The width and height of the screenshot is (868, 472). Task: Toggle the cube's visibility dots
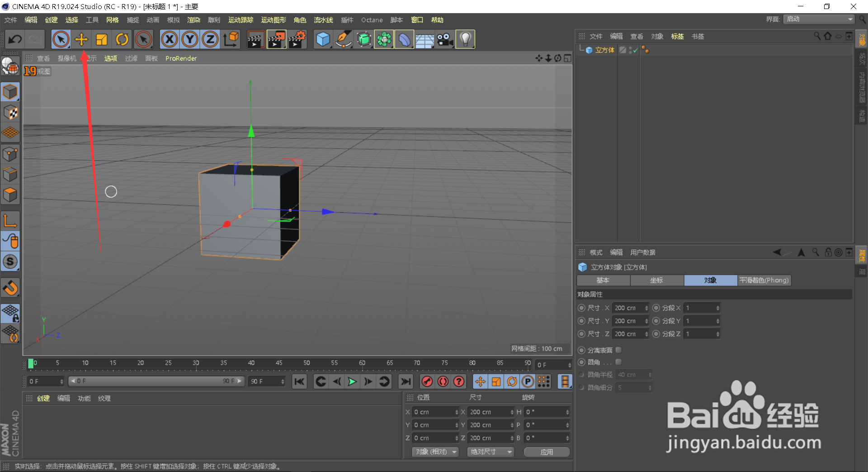pyautogui.click(x=631, y=50)
